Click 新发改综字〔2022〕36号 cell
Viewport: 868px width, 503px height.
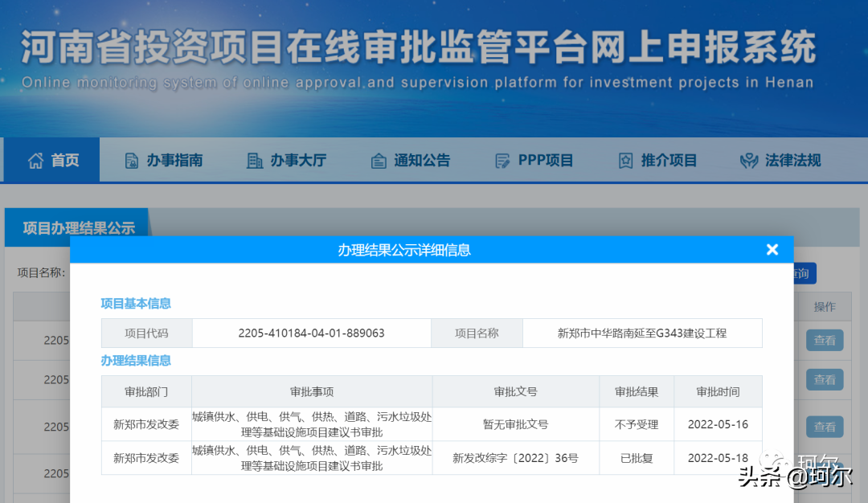point(515,458)
